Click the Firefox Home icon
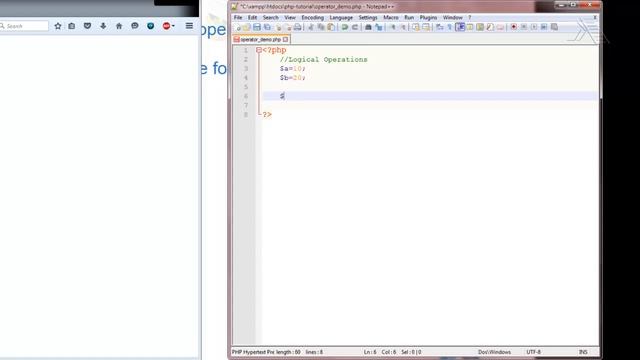The width and height of the screenshot is (640, 360). coord(119,26)
